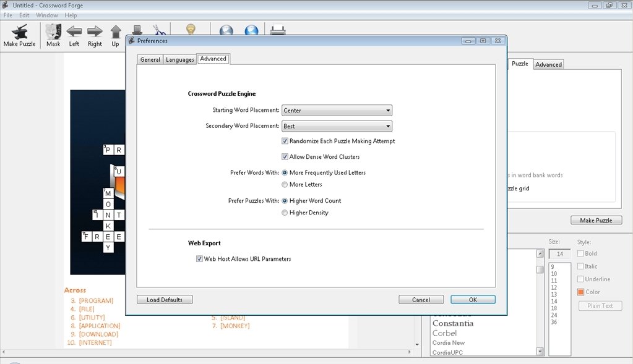Select font size 10 in size list

pos(554,274)
